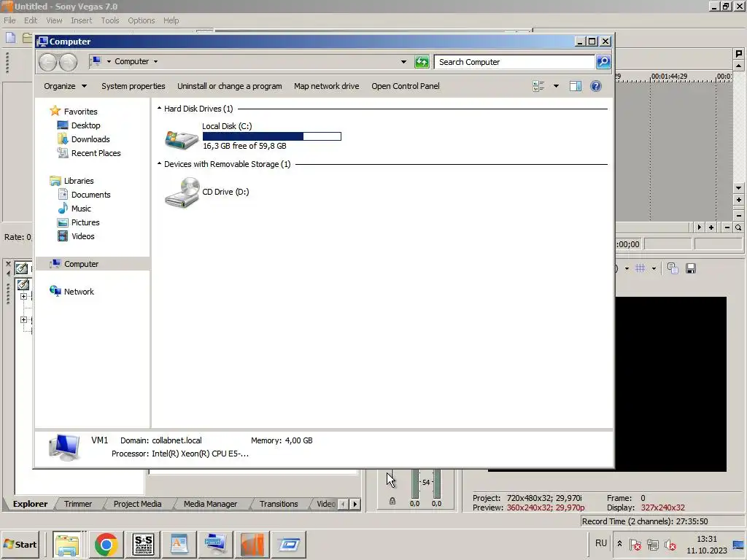The height and width of the screenshot is (560, 747).
Task: Click Uninstall or change a program
Action: tap(230, 86)
